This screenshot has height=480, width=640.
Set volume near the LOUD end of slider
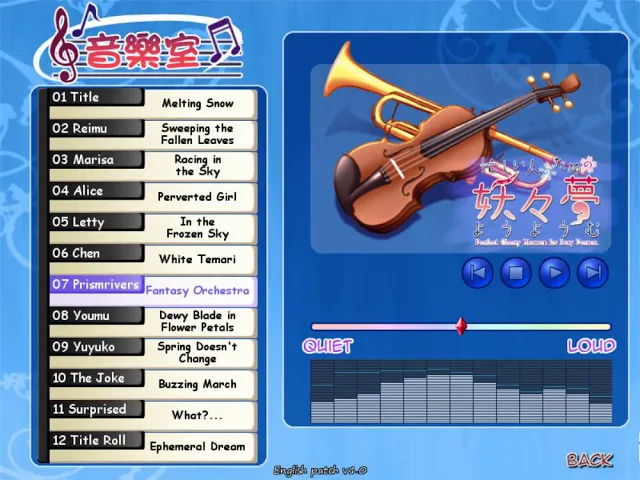(604, 327)
